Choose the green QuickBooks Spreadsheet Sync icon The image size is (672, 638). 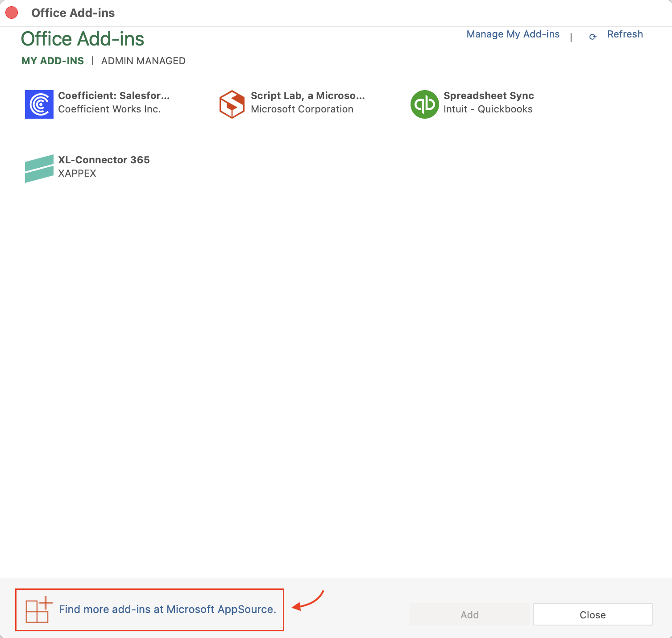click(x=424, y=104)
